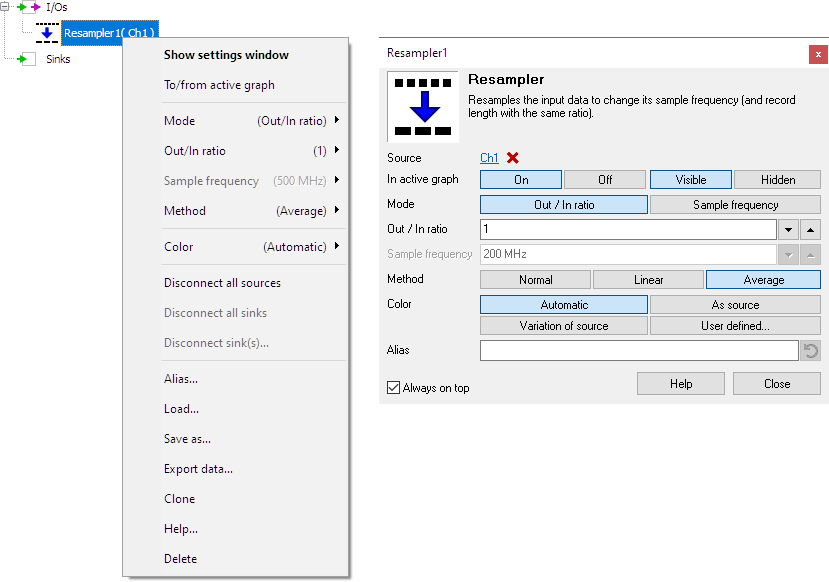
Task: Open the Out / In ratio dropdown
Action: [790, 229]
